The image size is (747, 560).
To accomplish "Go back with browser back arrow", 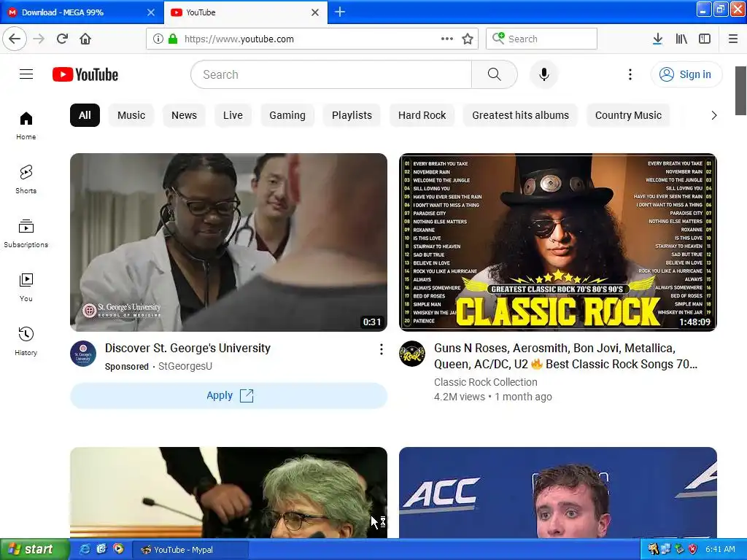I will (x=15, y=39).
